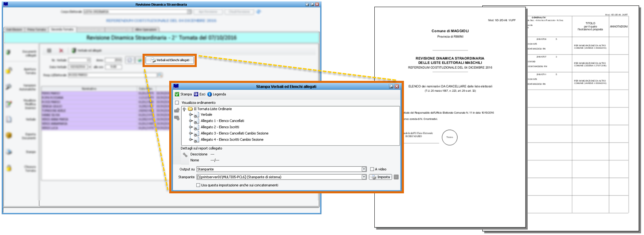Click the wrench icon beside Descrizione
The height and width of the screenshot is (235, 644).
click(185, 155)
